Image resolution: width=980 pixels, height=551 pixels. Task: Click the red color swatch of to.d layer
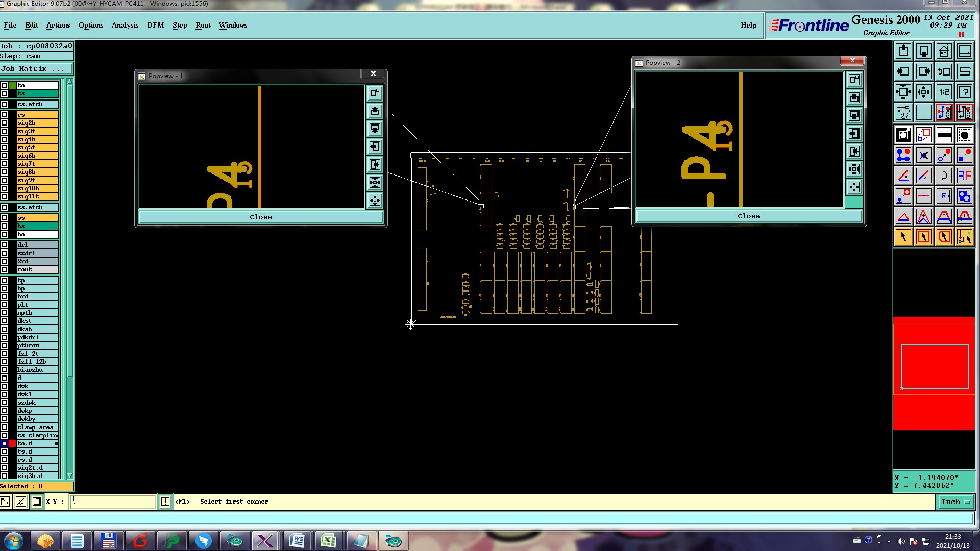point(12,443)
